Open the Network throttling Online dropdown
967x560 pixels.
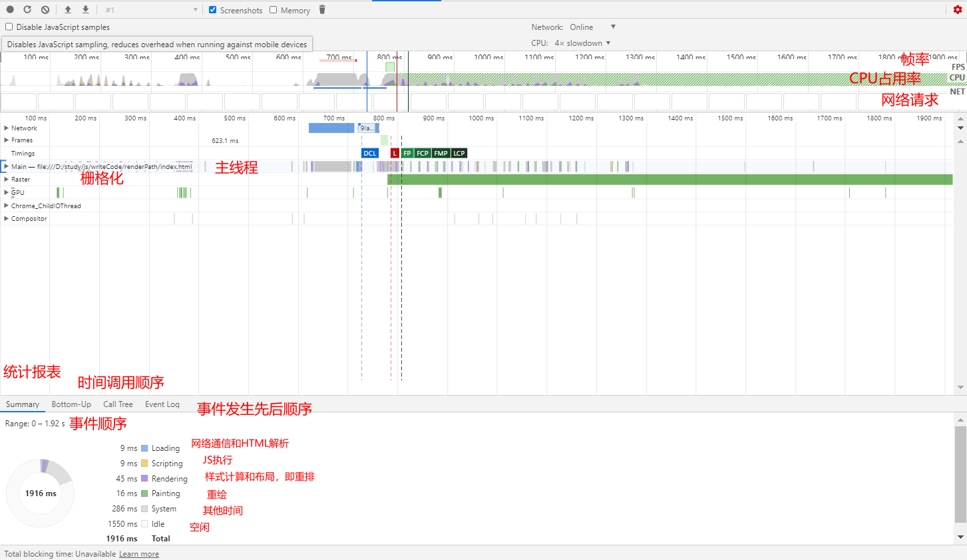click(592, 27)
